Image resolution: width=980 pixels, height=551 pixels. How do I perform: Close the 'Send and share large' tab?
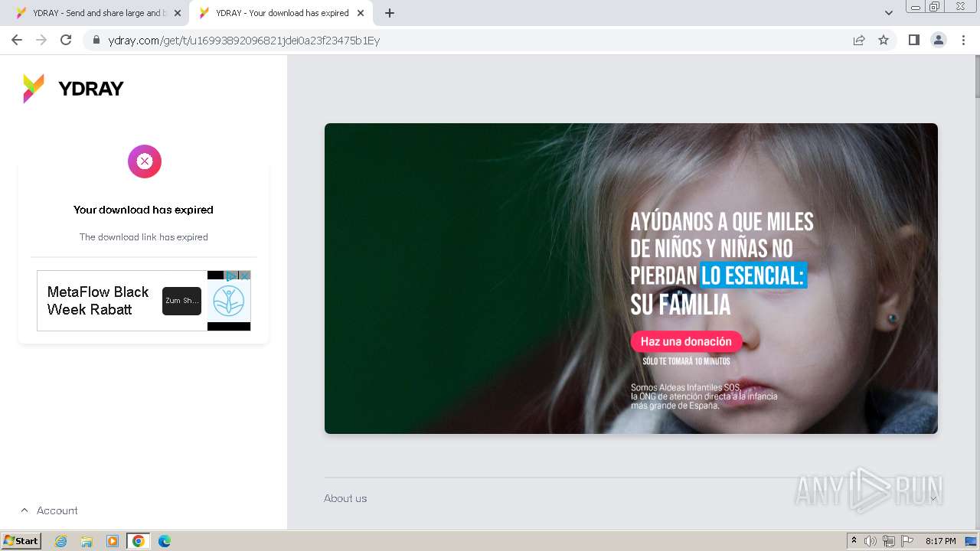[178, 13]
